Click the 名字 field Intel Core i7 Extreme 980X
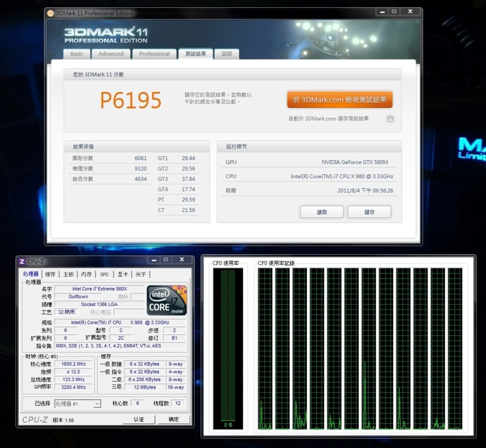Image resolution: width=486 pixels, height=448 pixels. pos(99,289)
